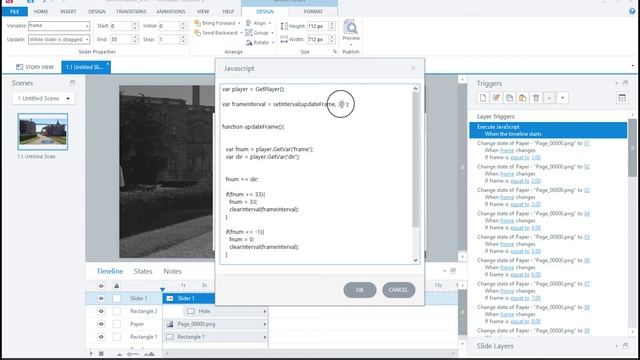
Task: Edit the selected trigger
Action: pos(496,98)
